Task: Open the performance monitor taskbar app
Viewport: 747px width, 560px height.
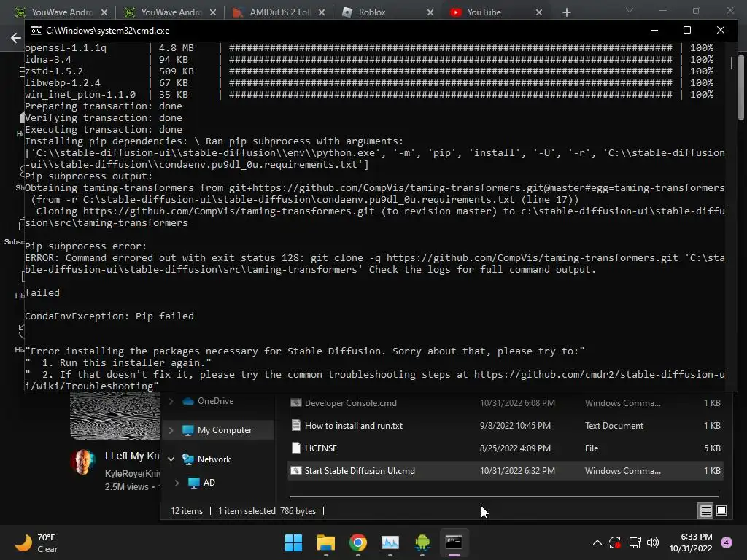Action: pos(390,542)
